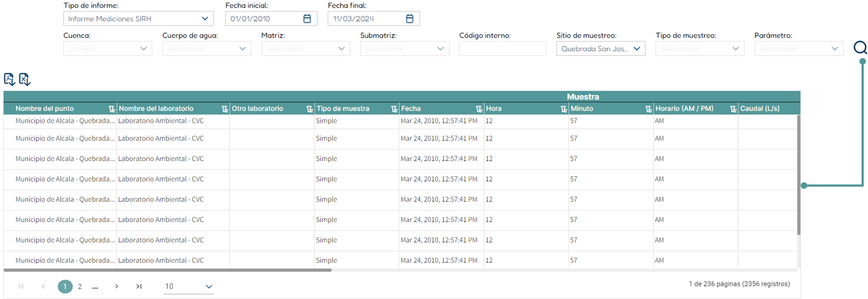This screenshot has width=868, height=299.
Task: Filter the Fecha column
Action: (479, 109)
